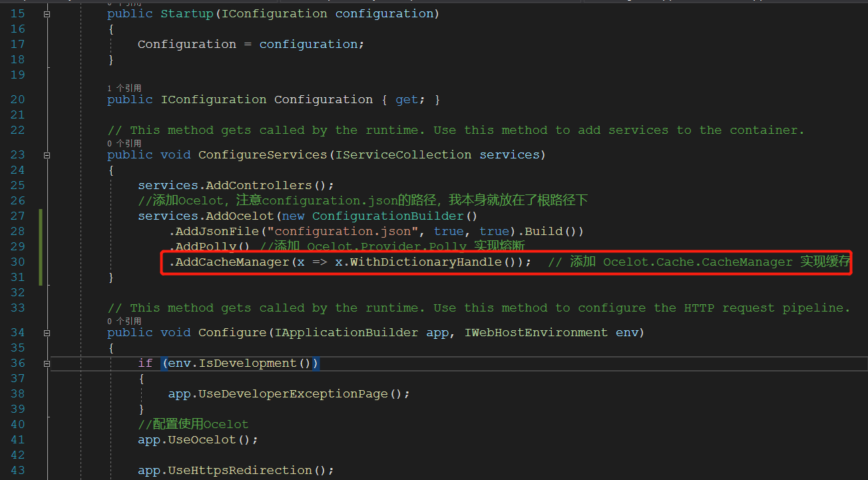Click the AddPolly method call

pyautogui.click(x=206, y=247)
